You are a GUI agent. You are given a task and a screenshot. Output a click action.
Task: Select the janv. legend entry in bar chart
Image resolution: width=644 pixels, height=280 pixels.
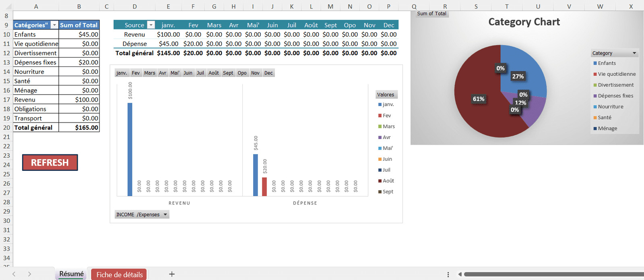(386, 104)
